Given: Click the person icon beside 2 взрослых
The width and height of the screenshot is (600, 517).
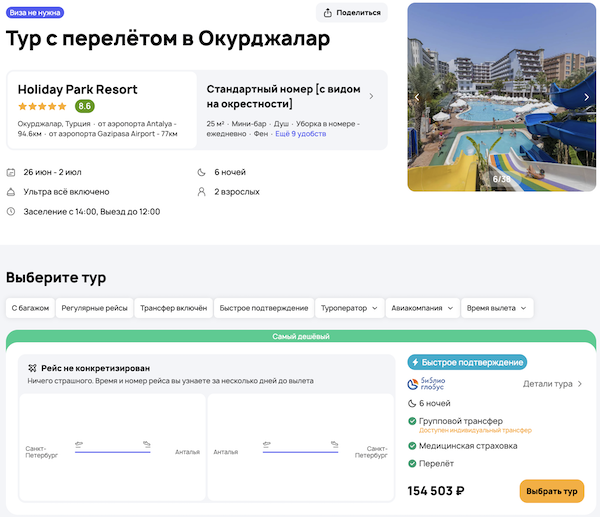Looking at the screenshot, I should [x=204, y=192].
